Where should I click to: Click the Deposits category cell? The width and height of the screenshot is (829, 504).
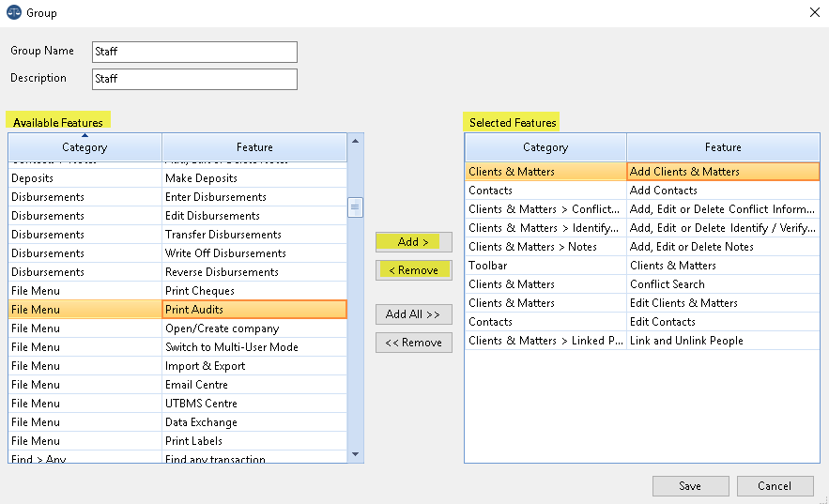[x=84, y=178]
